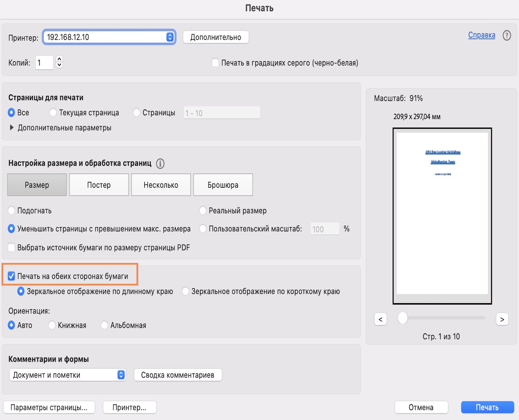Select Реальный размер radio option

[x=203, y=210]
